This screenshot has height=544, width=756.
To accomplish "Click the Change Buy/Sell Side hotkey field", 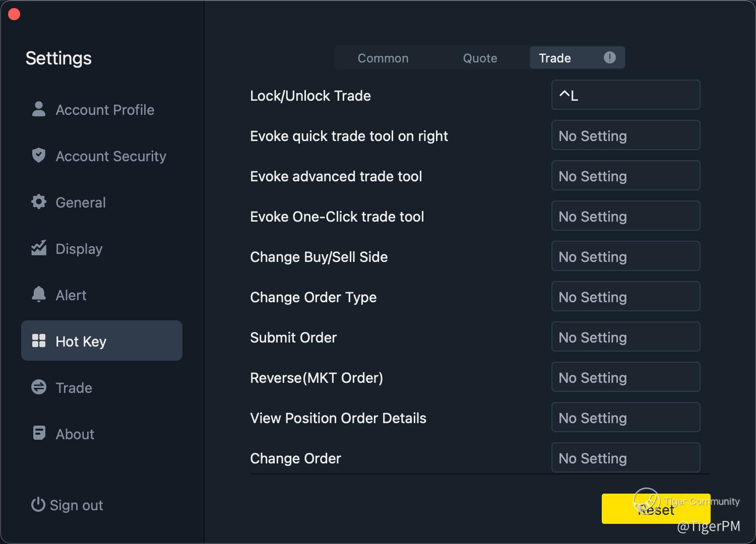I will pos(625,256).
